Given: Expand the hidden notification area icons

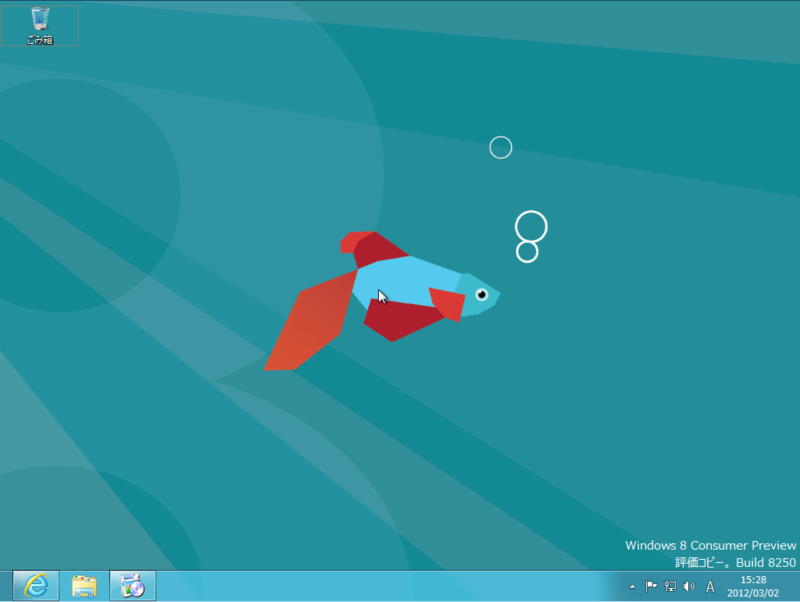Looking at the screenshot, I should [633, 586].
